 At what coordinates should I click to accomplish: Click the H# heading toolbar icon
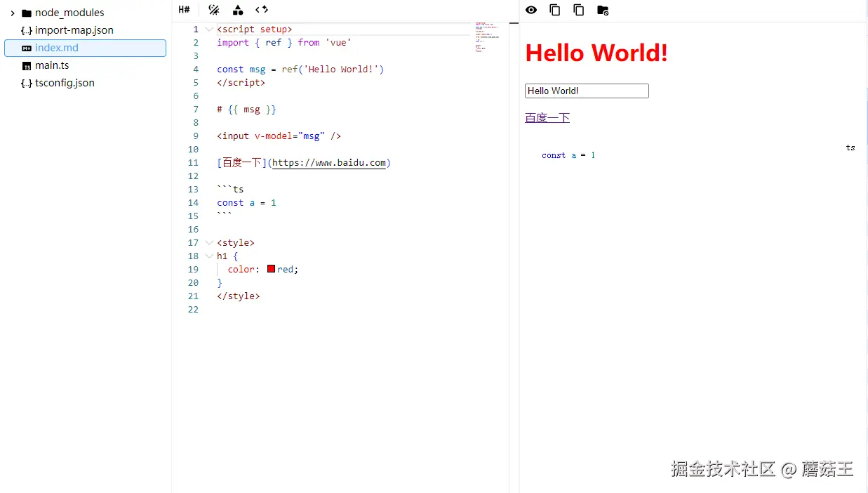(x=184, y=10)
